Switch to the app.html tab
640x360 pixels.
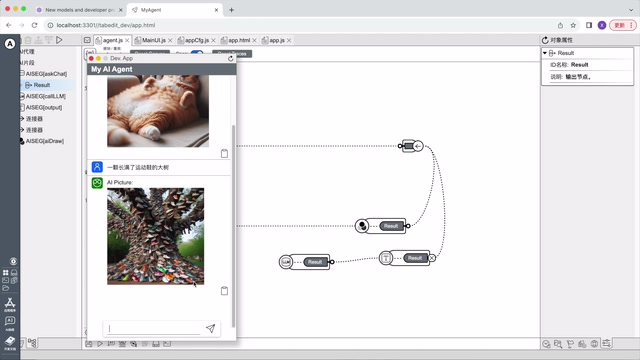pyautogui.click(x=239, y=40)
